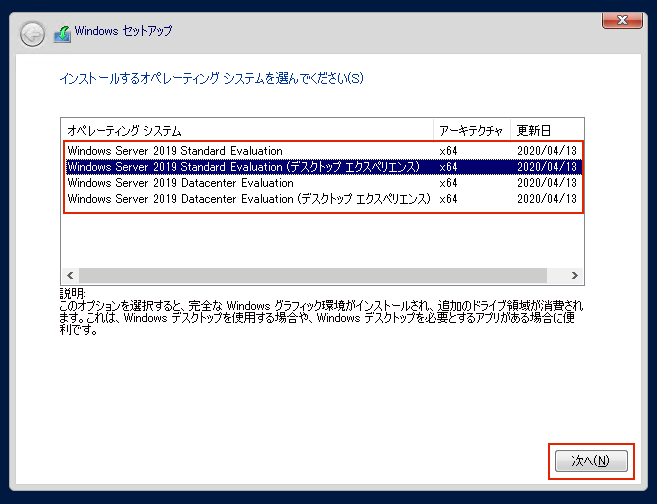Select Windows Server 2019 Standard Evaluation core row
This screenshot has width=657, height=504.
tap(324, 151)
